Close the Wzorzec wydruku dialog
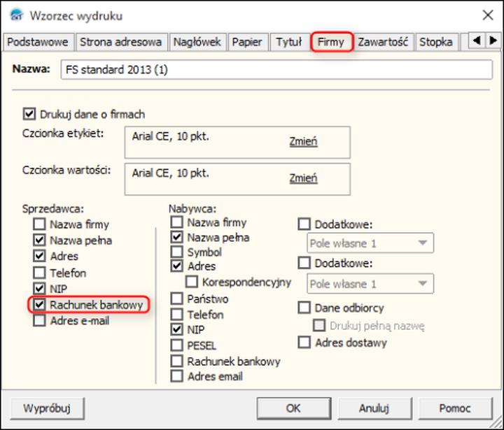 [487, 15]
